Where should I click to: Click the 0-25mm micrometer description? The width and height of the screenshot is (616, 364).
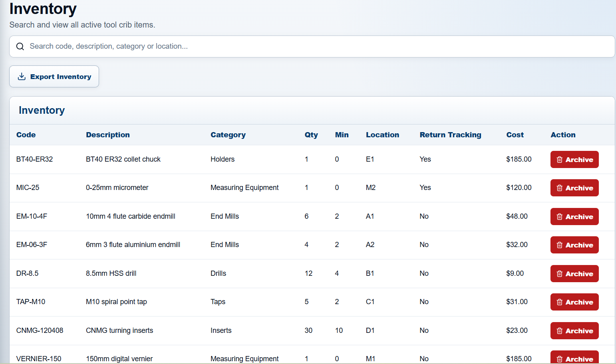coord(117,188)
